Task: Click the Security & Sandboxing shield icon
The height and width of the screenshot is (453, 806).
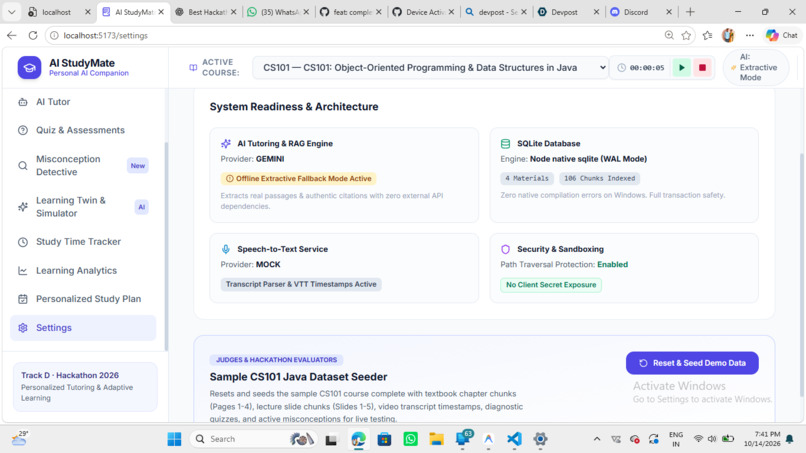Action: [x=505, y=249]
